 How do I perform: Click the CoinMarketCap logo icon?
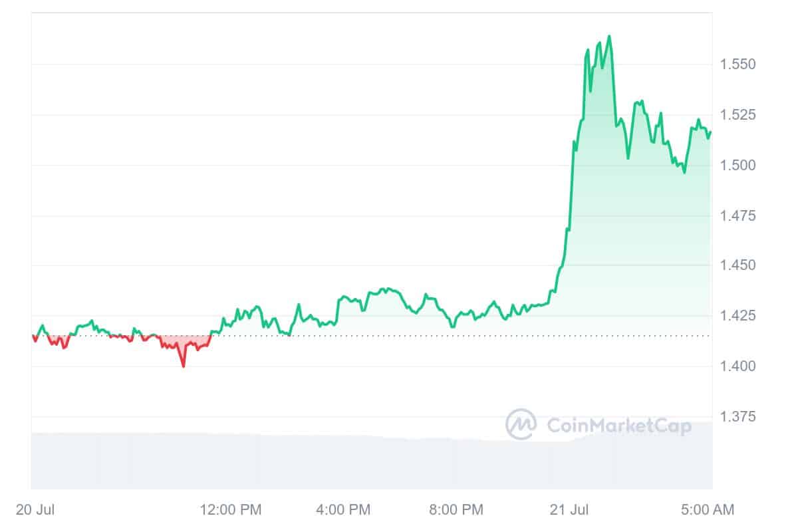click(521, 424)
